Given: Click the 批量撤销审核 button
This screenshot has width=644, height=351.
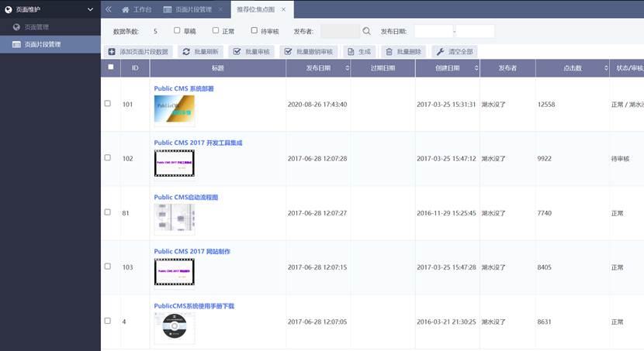Looking at the screenshot, I should [x=308, y=51].
